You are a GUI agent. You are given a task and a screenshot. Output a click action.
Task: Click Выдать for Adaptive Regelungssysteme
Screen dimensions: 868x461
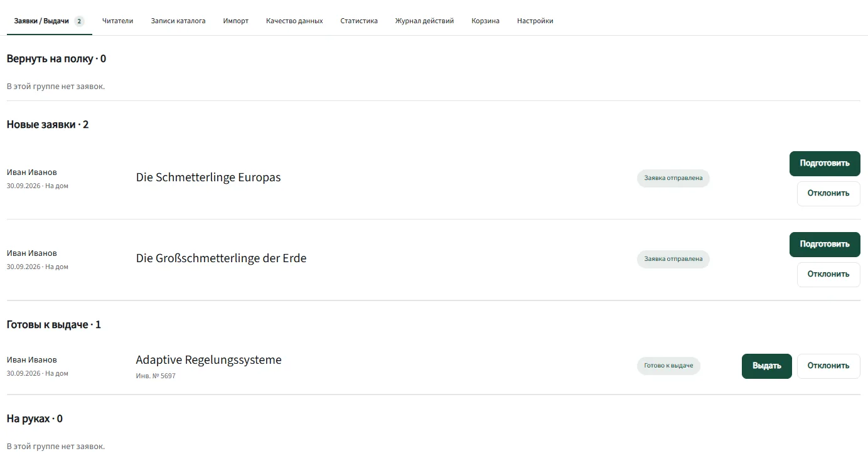pos(767,366)
